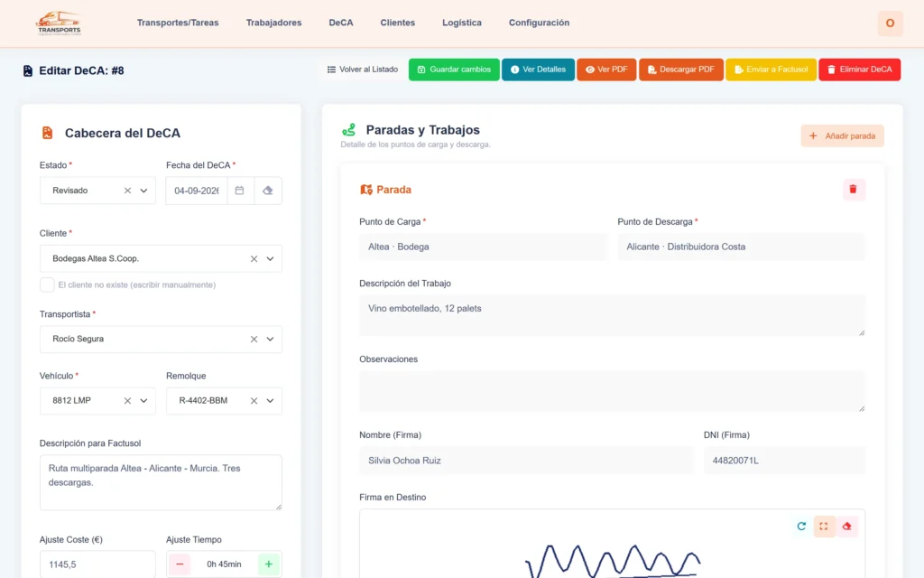Open Configuración menu
This screenshot has width=924, height=578.
tap(540, 23)
